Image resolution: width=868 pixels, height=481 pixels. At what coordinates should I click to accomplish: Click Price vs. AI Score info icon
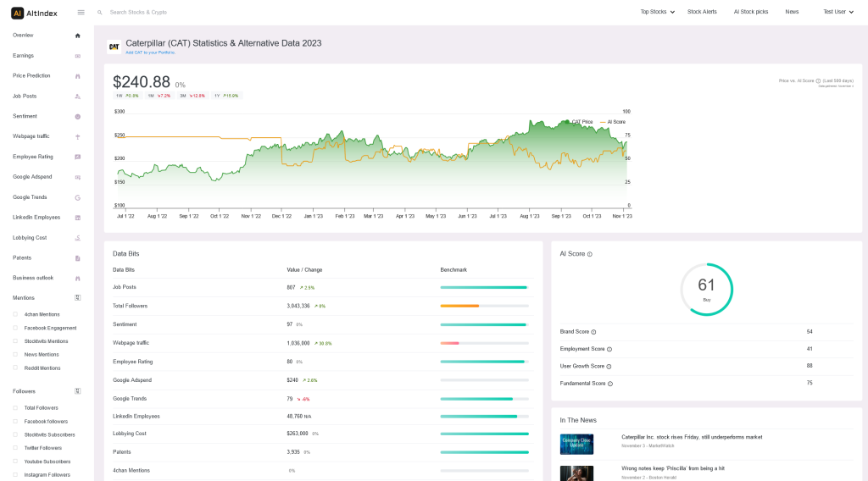pos(818,80)
